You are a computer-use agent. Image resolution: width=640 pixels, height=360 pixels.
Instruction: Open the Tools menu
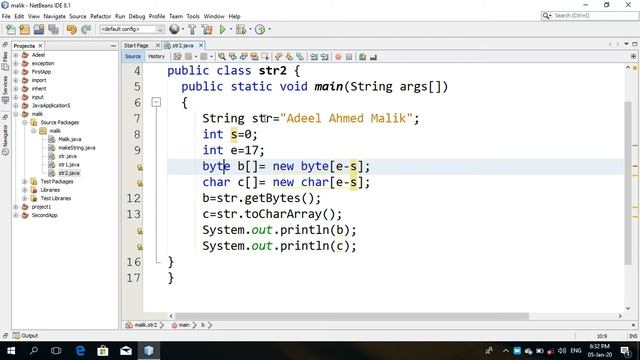[x=193, y=16]
